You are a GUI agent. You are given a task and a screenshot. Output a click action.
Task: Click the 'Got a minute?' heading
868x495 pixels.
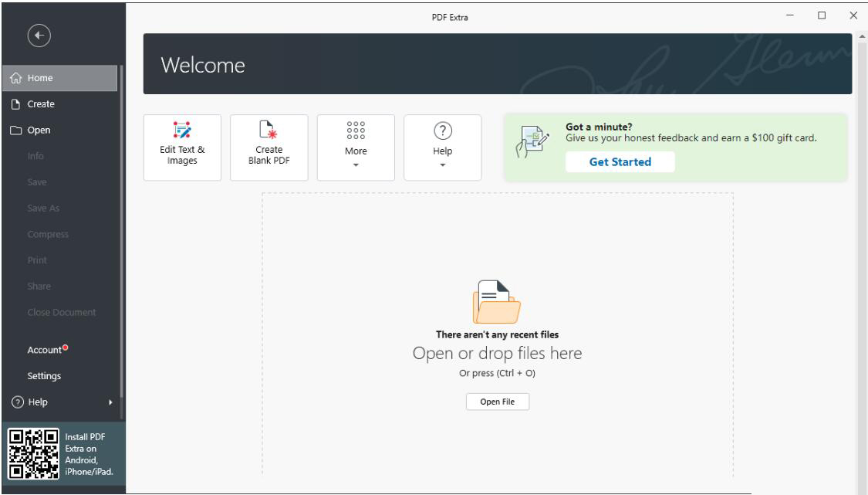tap(599, 127)
